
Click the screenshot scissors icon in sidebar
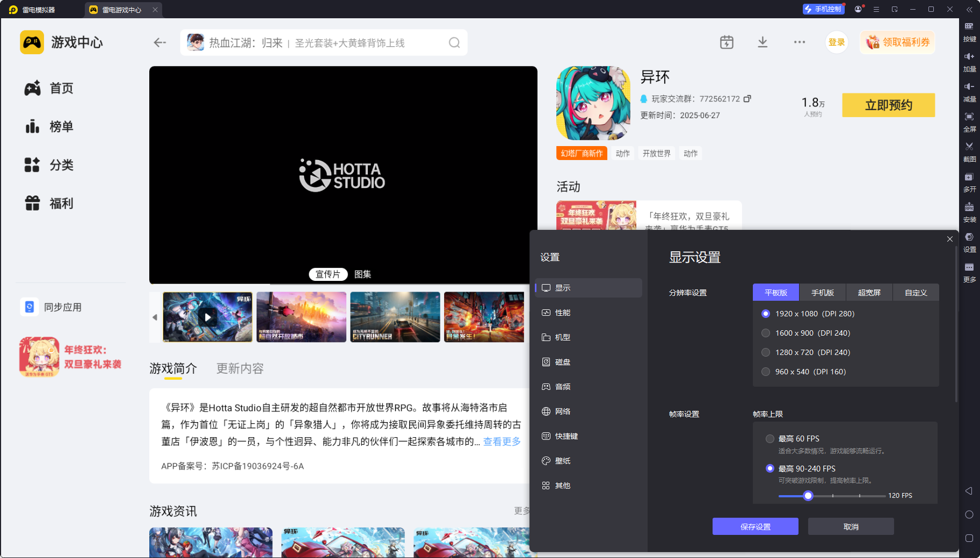coord(969,147)
